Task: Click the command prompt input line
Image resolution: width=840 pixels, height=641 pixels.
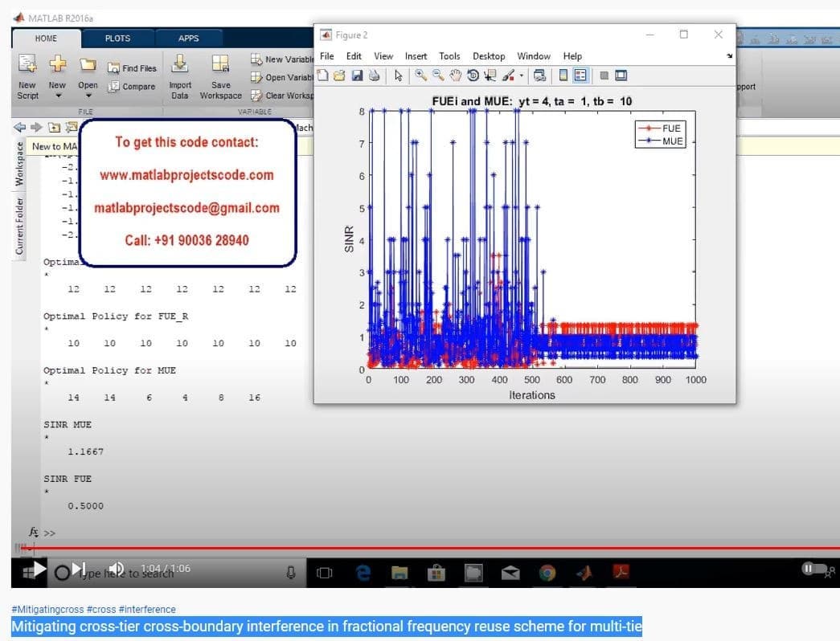Action: click(439, 533)
